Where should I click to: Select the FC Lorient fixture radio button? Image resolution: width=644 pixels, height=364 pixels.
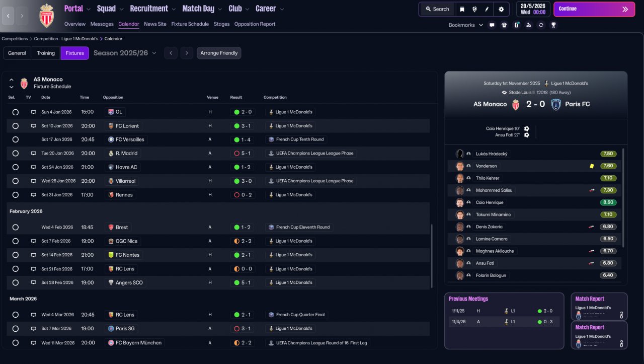16,126
